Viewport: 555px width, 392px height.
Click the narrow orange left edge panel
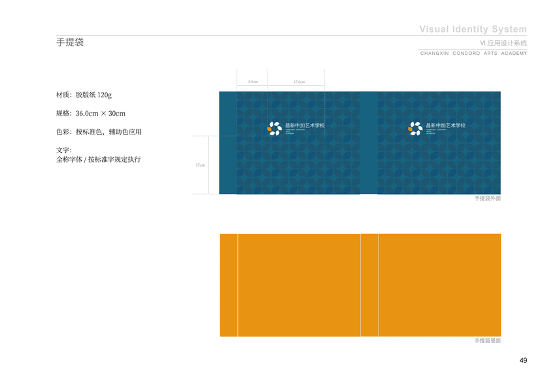229,285
